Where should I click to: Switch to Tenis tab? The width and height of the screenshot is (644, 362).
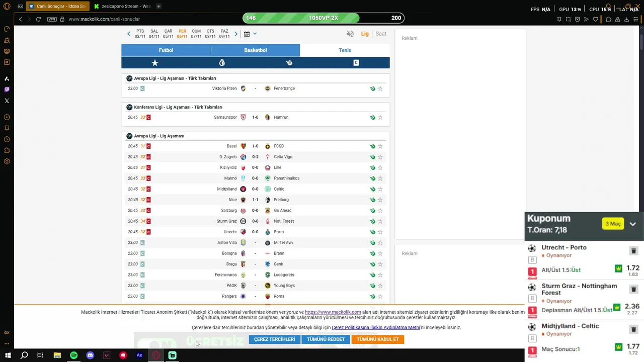345,50
